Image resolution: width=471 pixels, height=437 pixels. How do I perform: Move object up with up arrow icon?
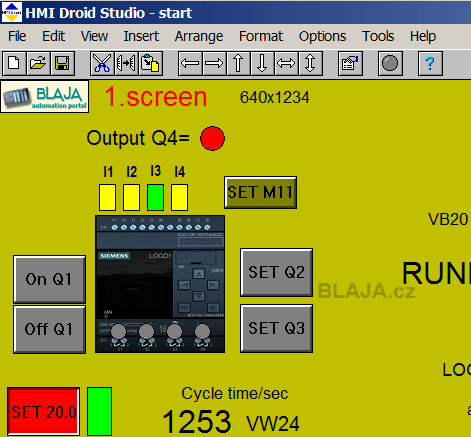[238, 63]
